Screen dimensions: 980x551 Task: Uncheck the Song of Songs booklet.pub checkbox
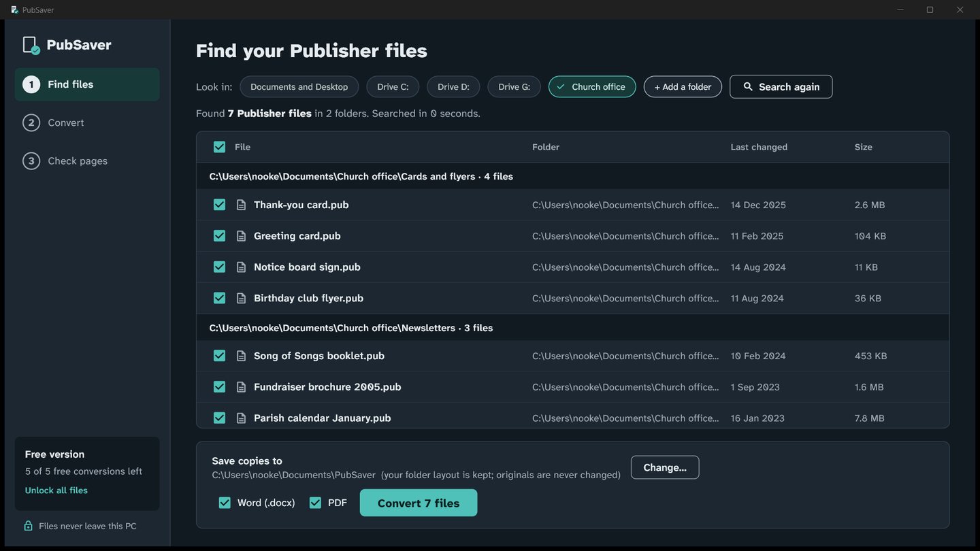tap(219, 356)
